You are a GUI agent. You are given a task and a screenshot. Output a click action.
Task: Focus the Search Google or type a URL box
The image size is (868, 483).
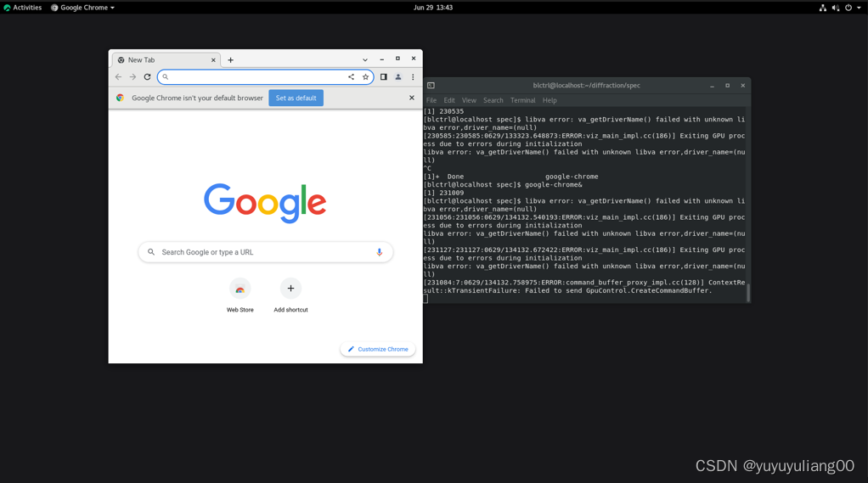pos(266,252)
